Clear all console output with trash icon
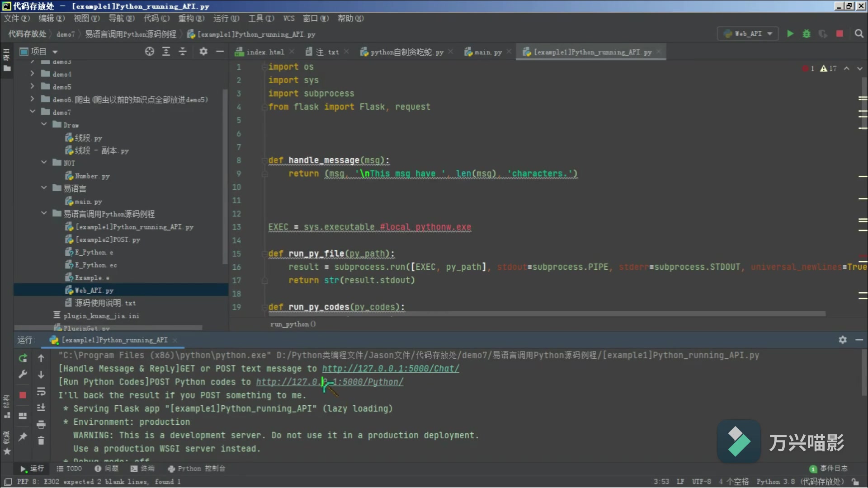 [x=41, y=441]
